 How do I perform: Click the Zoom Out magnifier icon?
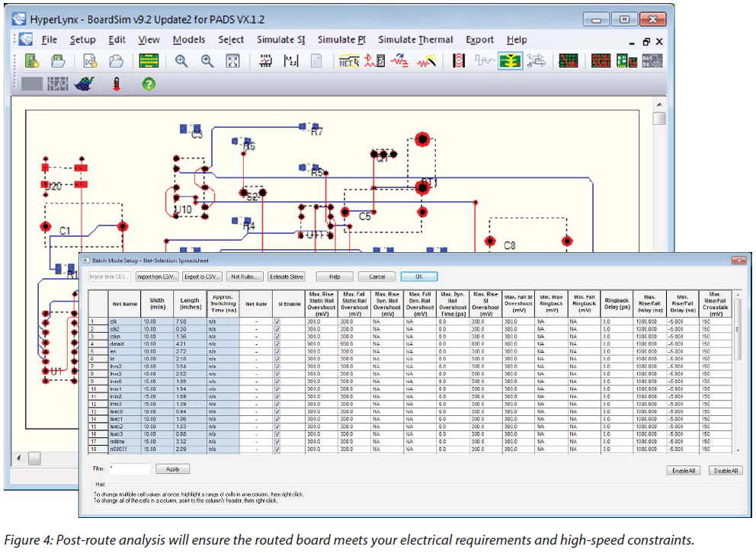tap(207, 62)
